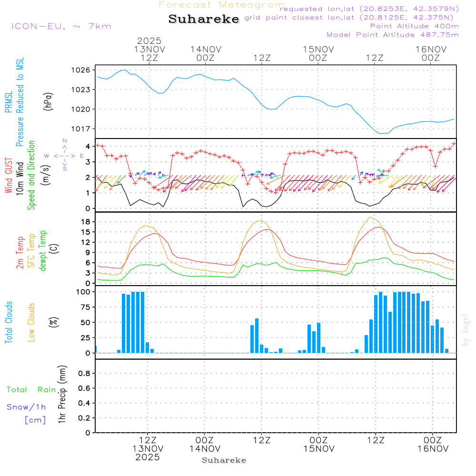
Task: Click the blue Snow/1h legend label
Action: [26, 407]
